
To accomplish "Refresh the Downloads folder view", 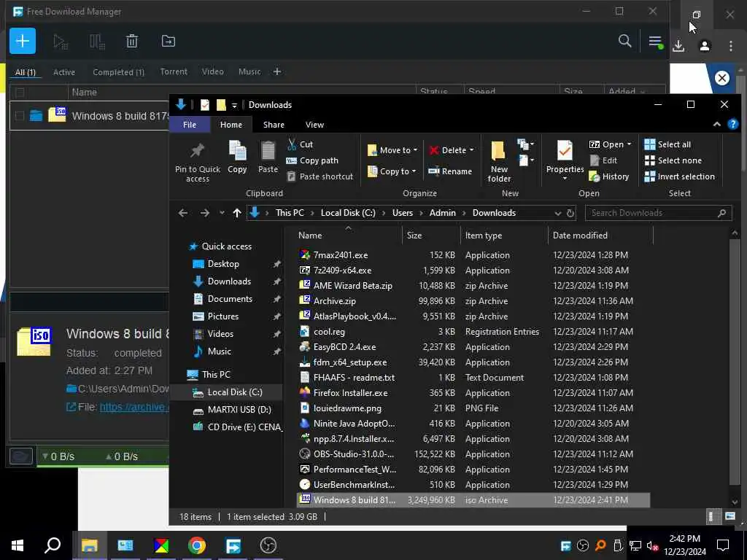I will pos(570,213).
